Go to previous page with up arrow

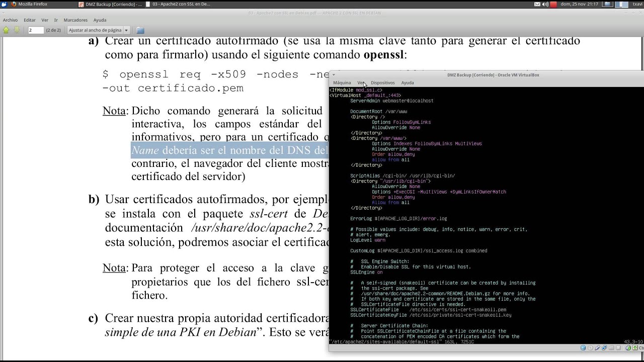(x=6, y=30)
